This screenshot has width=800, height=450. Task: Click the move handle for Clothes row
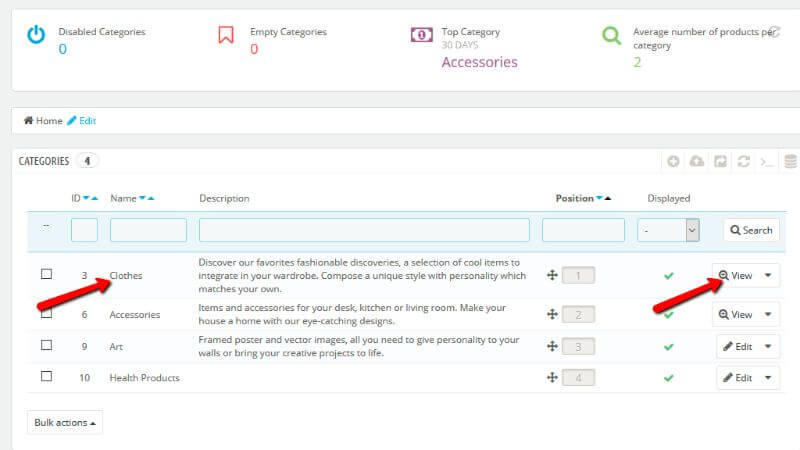pyautogui.click(x=552, y=276)
